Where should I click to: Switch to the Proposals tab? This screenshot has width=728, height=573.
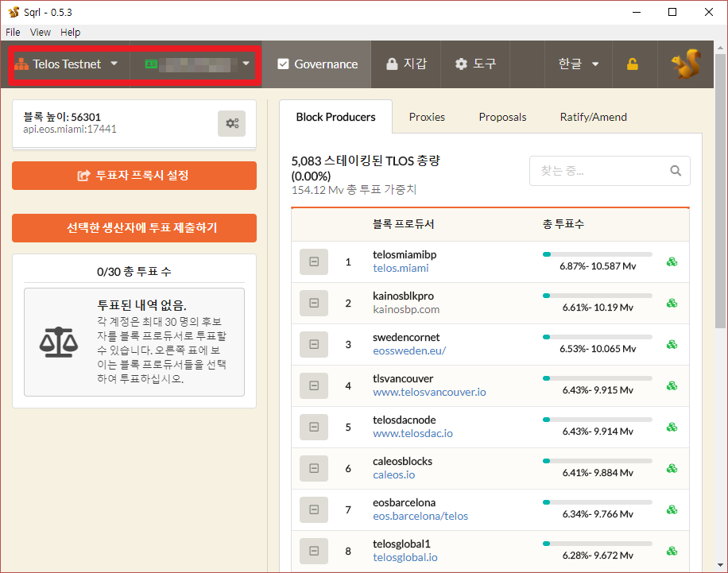(502, 117)
